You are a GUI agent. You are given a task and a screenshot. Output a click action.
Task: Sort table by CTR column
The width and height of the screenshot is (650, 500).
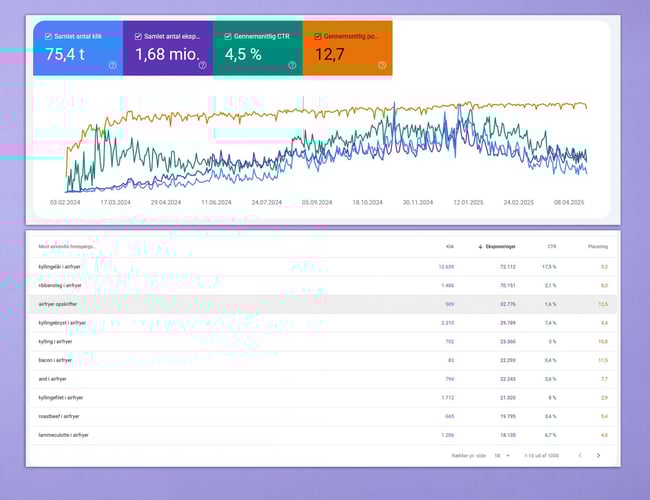pos(551,245)
